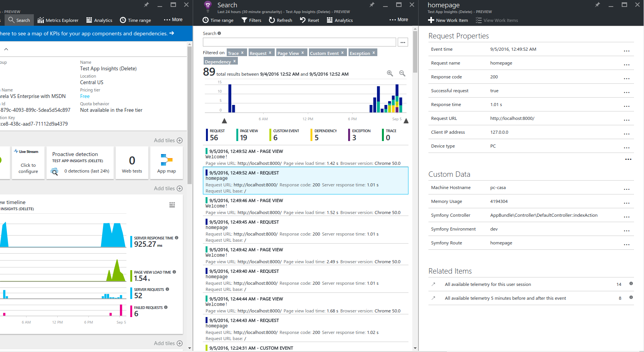Screen dimensions: 644x352
Task: Open timeline chart grid options icon
Action: tap(172, 205)
